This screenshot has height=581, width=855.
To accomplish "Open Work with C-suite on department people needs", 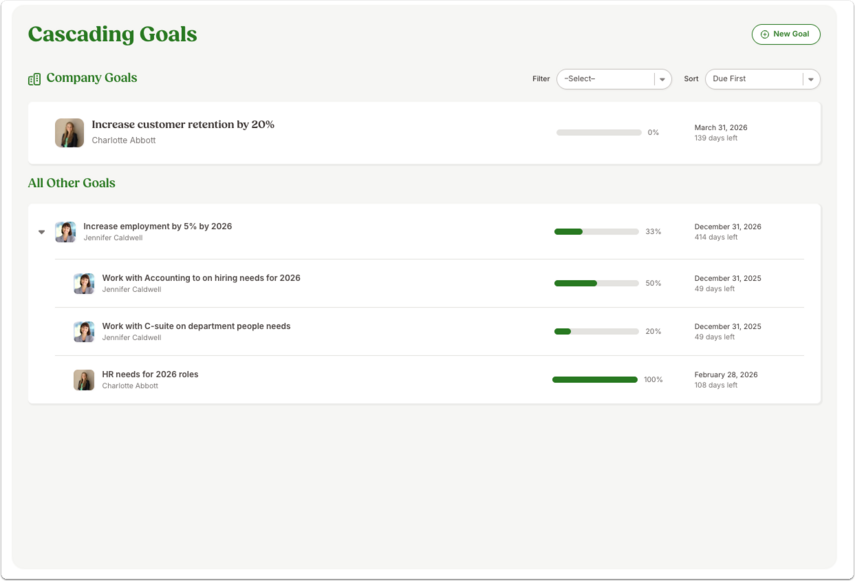I will 196,326.
